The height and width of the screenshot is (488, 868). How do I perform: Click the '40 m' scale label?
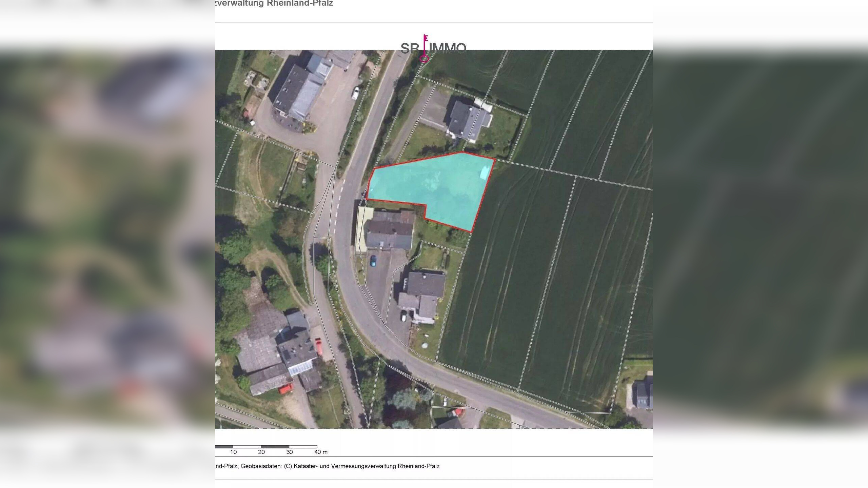(321, 452)
